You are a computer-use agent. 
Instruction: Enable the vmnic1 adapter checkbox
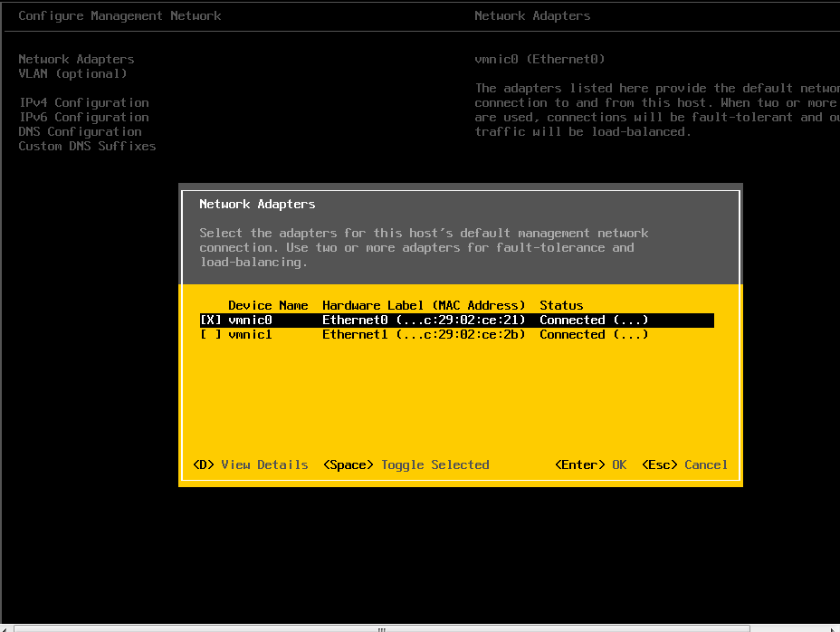tap(210, 334)
